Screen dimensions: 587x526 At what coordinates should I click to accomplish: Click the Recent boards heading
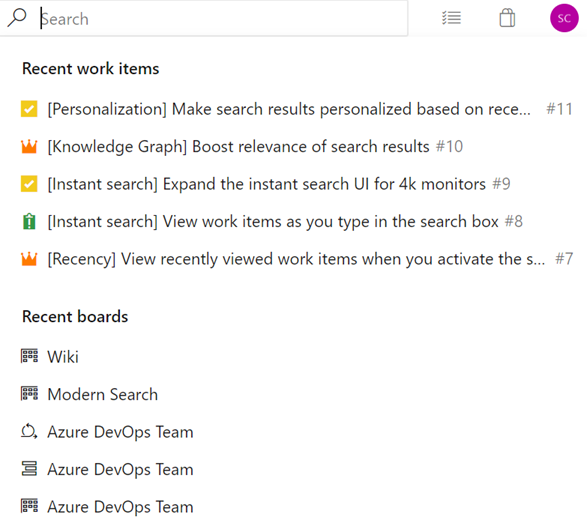click(x=75, y=316)
